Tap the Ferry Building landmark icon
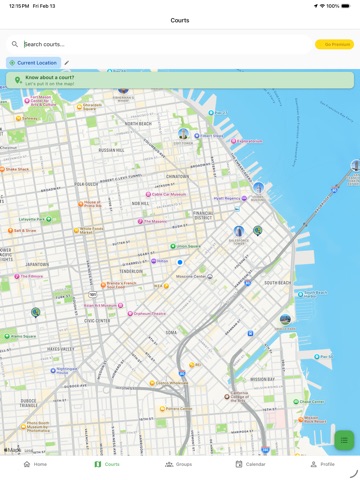360x480 pixels. point(258,188)
